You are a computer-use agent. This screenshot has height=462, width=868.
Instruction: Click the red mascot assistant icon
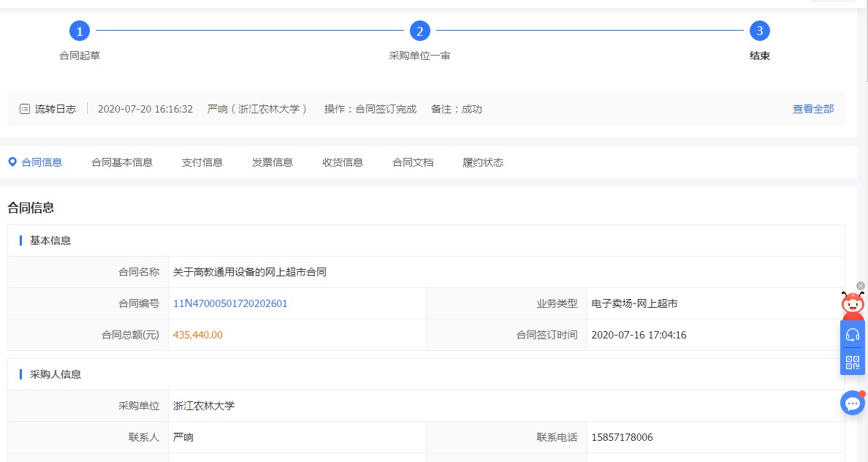click(x=853, y=306)
